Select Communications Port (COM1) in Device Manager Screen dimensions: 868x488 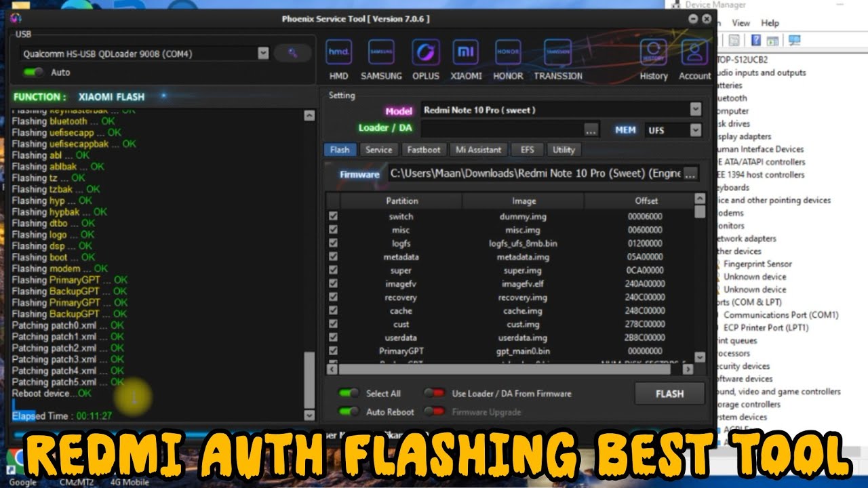(781, 314)
